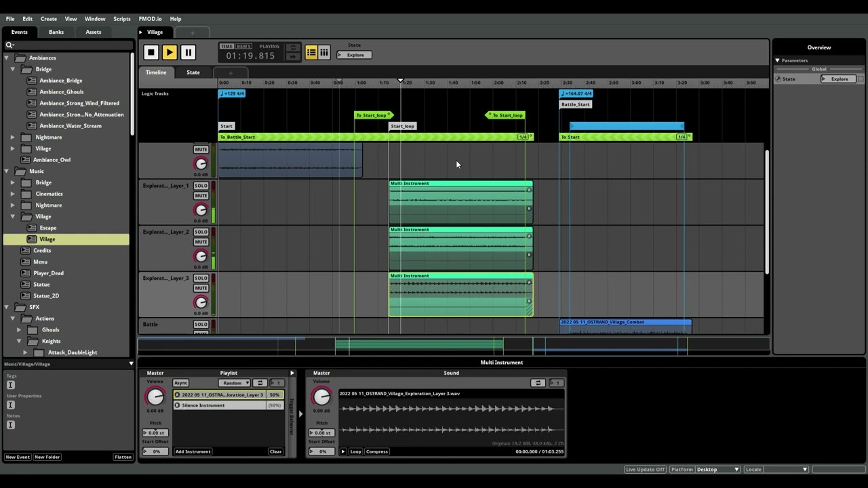Open the FMOD.io menu
This screenshot has height=488, width=868.
(x=150, y=19)
